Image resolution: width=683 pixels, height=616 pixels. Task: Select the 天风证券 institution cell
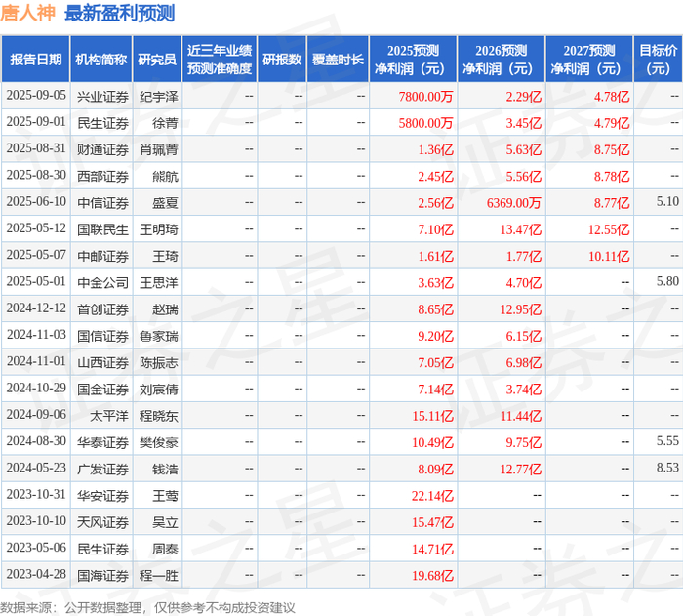[102, 522]
